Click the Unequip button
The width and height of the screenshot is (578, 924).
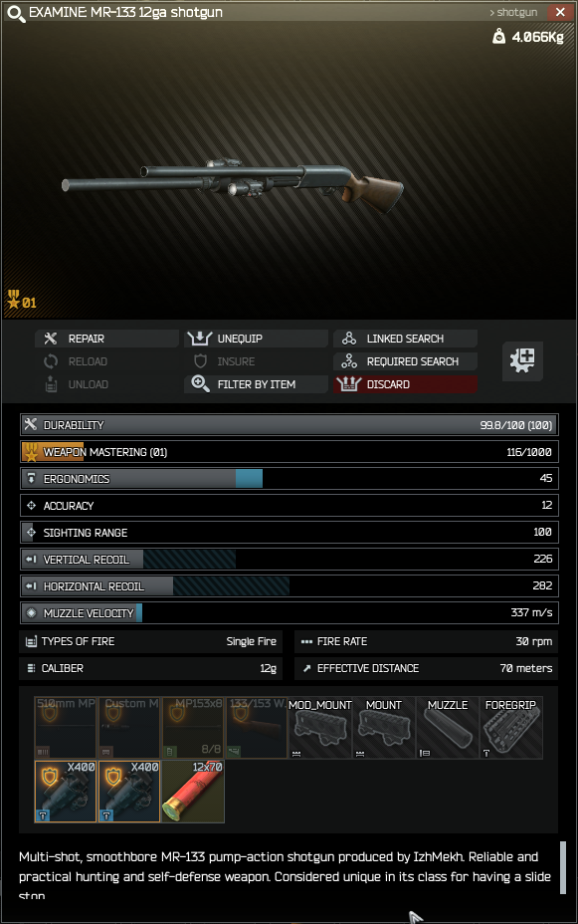tap(256, 339)
